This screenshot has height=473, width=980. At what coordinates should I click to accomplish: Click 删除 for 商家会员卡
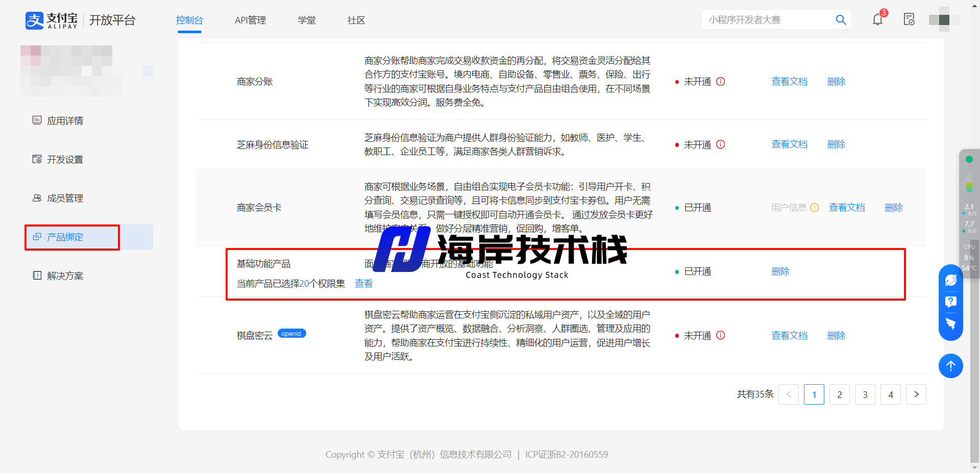[894, 208]
